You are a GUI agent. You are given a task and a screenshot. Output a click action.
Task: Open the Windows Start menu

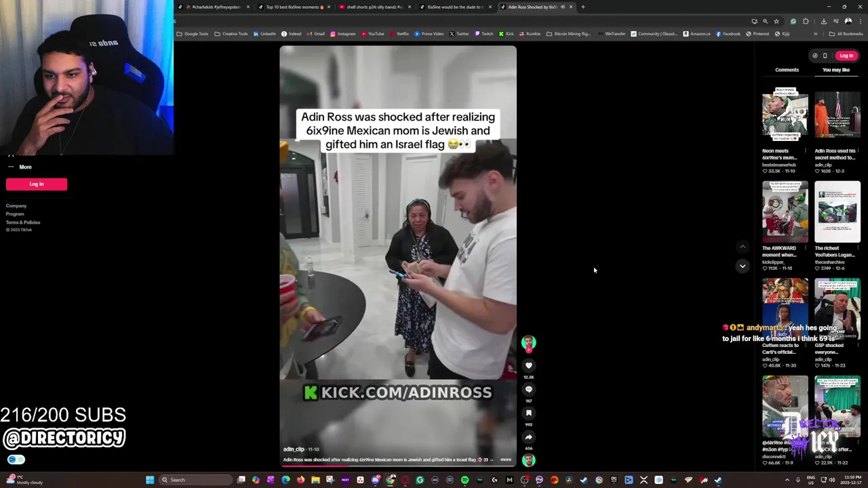click(x=150, y=480)
